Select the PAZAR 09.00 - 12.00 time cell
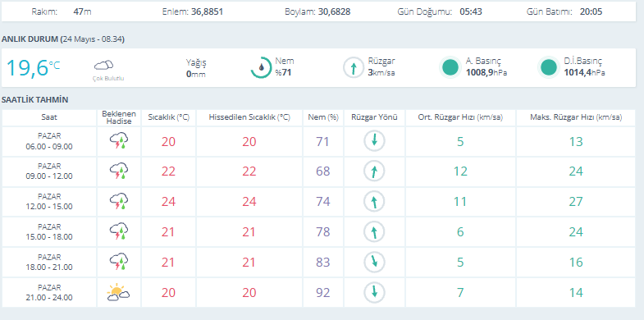The width and height of the screenshot is (644, 320). tap(49, 171)
